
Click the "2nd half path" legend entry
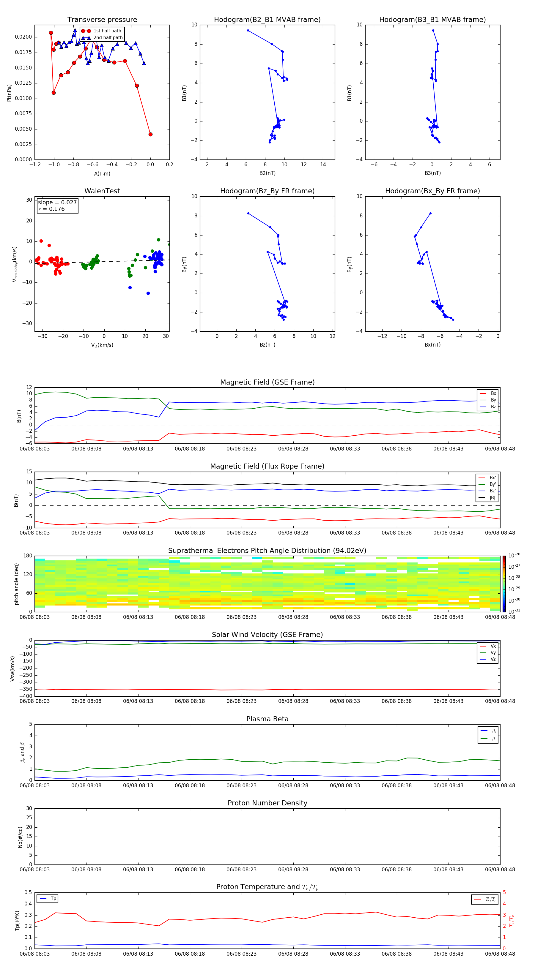(x=103, y=38)
